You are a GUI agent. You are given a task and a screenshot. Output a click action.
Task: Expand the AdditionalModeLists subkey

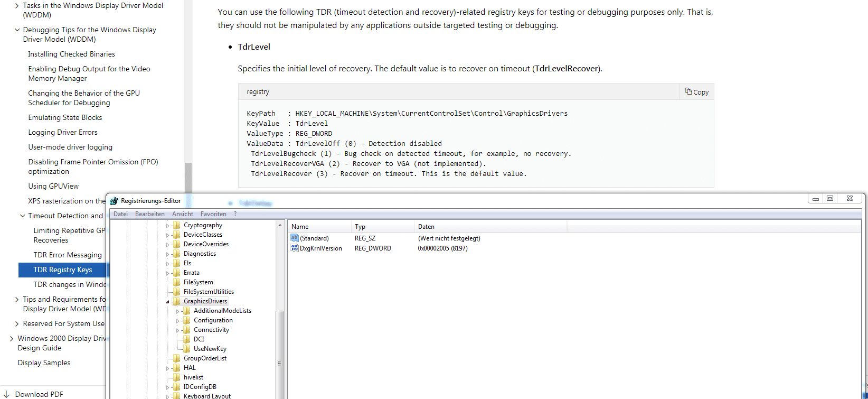[x=178, y=311]
